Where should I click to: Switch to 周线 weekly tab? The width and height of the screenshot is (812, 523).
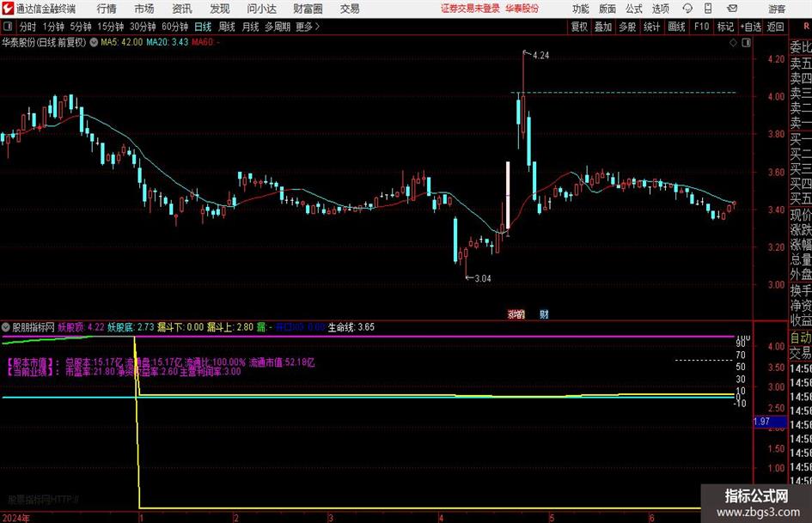(x=227, y=27)
